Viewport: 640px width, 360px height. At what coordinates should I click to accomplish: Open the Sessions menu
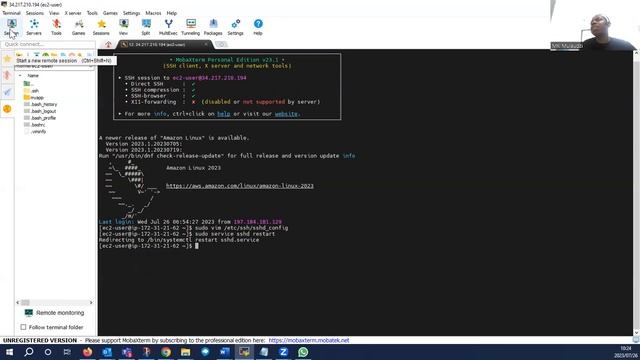[35, 13]
